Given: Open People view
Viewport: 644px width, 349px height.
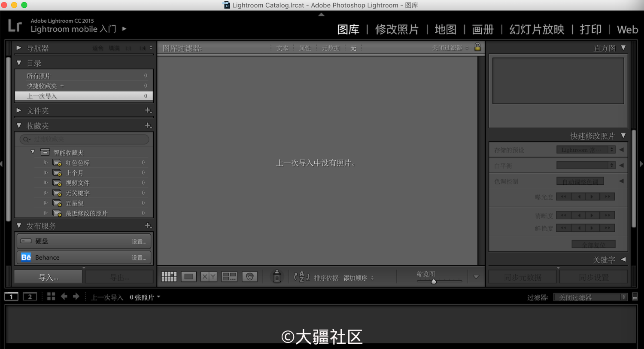Looking at the screenshot, I should [x=250, y=276].
